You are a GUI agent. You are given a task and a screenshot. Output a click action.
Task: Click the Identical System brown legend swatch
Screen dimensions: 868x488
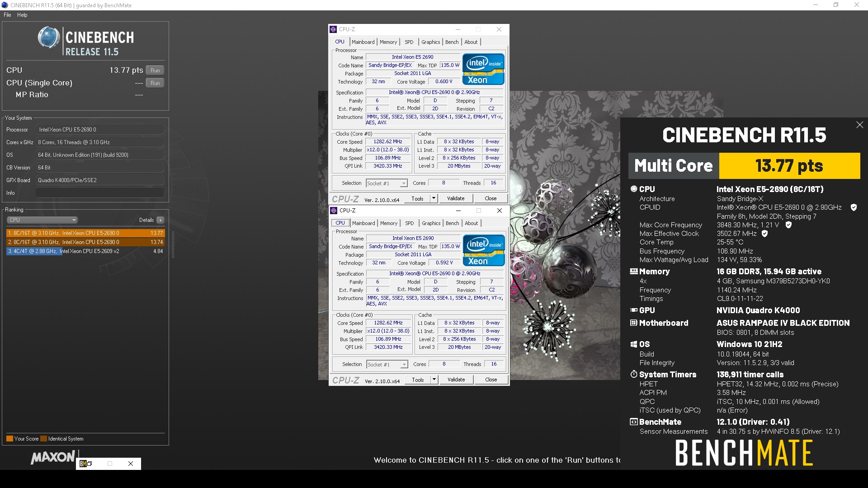(43, 439)
